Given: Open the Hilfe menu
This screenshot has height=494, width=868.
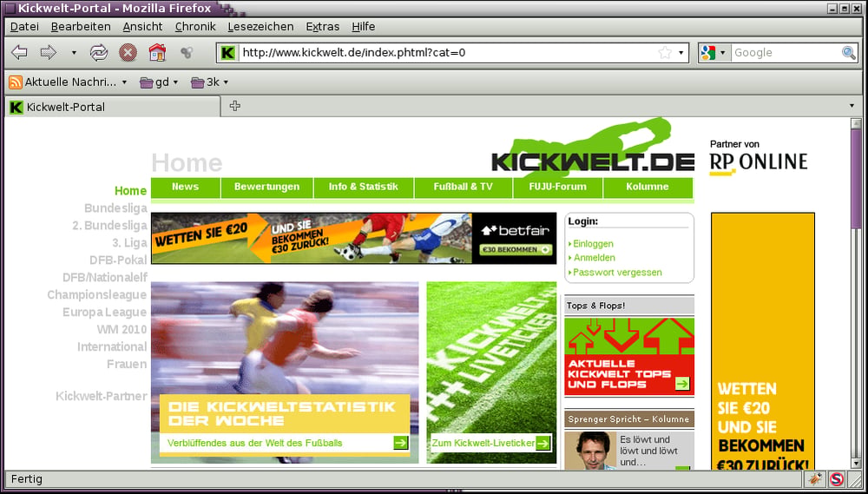Looking at the screenshot, I should click(363, 27).
